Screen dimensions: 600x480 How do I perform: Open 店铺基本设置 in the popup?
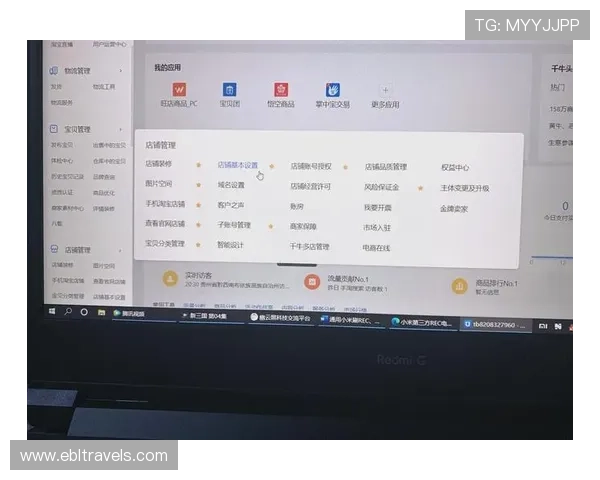[238, 165]
